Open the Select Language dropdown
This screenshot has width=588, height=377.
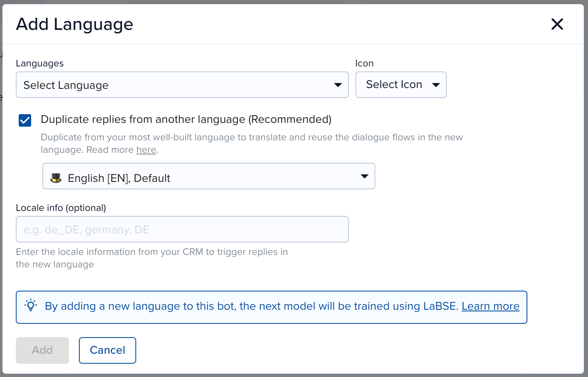click(x=182, y=85)
